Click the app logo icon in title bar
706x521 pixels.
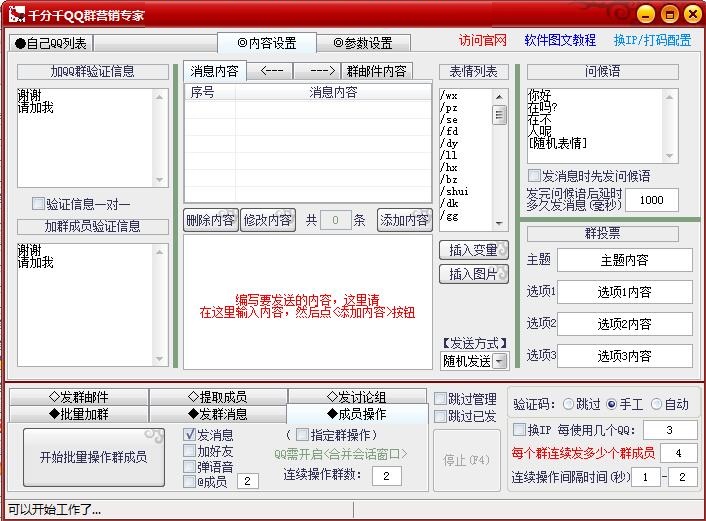point(16,14)
